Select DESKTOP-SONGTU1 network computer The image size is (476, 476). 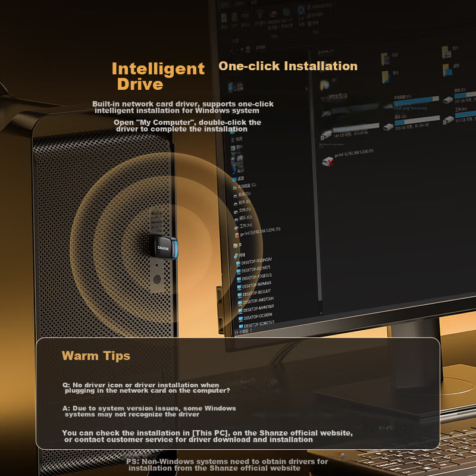(x=257, y=325)
